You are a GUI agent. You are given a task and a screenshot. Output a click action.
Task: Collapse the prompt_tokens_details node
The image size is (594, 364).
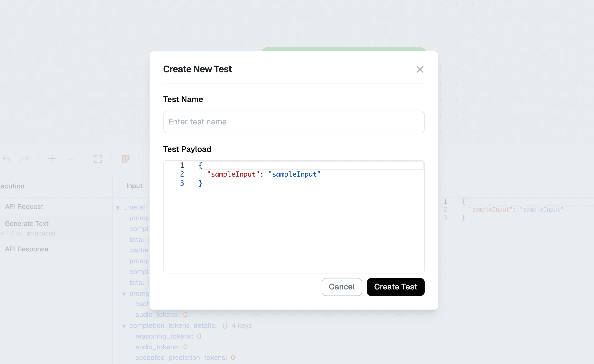124,294
